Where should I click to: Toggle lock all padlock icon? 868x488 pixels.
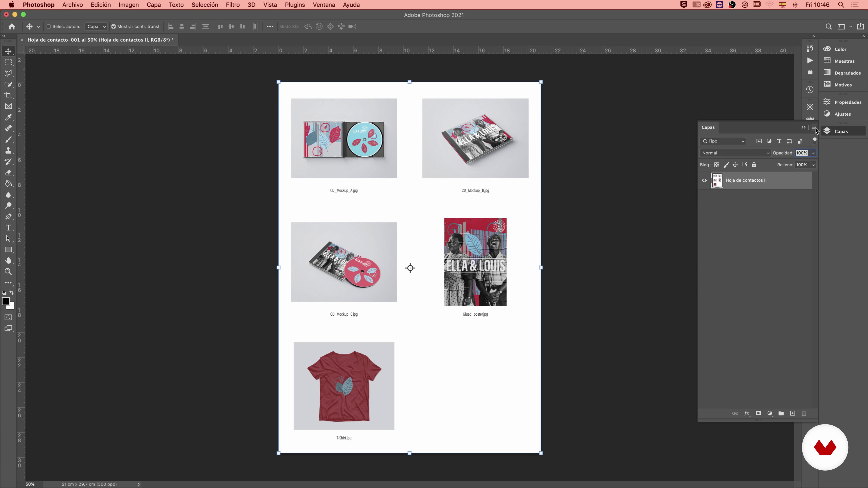(x=754, y=165)
